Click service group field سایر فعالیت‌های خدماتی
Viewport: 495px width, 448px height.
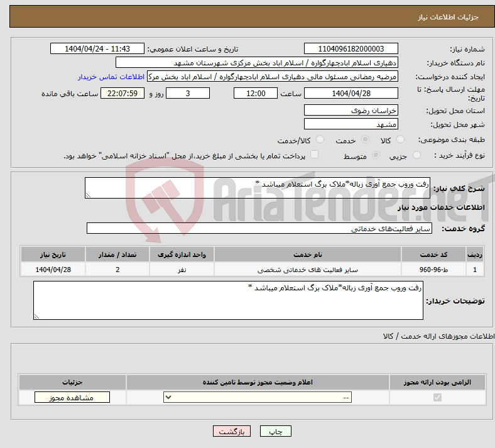(259, 228)
